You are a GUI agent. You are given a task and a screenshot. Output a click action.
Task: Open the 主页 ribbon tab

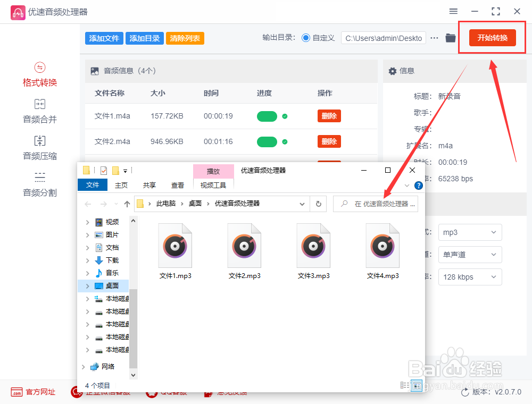click(121, 185)
